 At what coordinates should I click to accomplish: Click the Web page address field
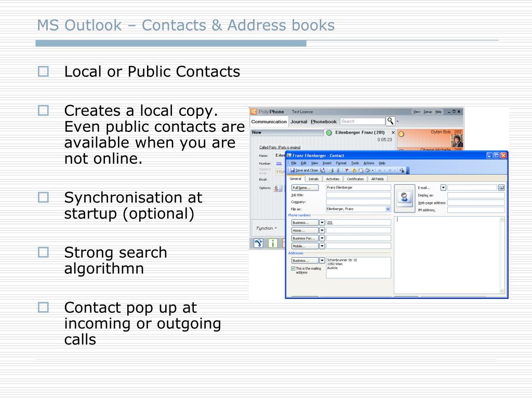click(x=476, y=203)
